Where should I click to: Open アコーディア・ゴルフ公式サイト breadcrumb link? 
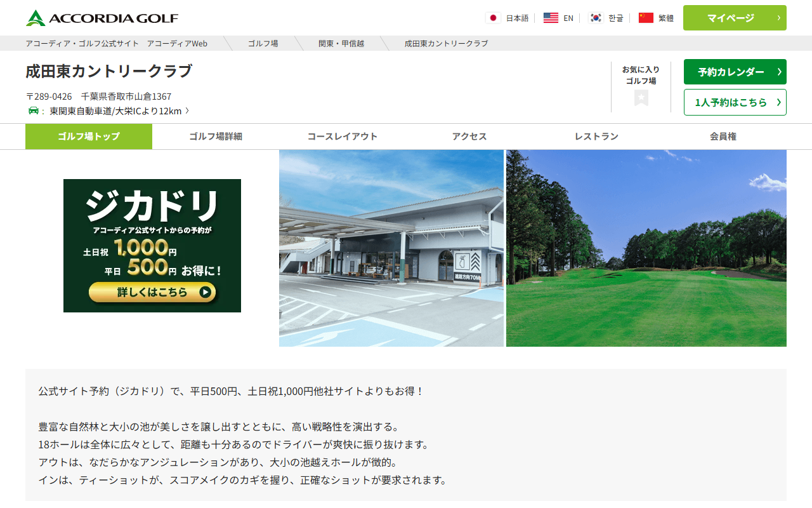tap(116, 44)
